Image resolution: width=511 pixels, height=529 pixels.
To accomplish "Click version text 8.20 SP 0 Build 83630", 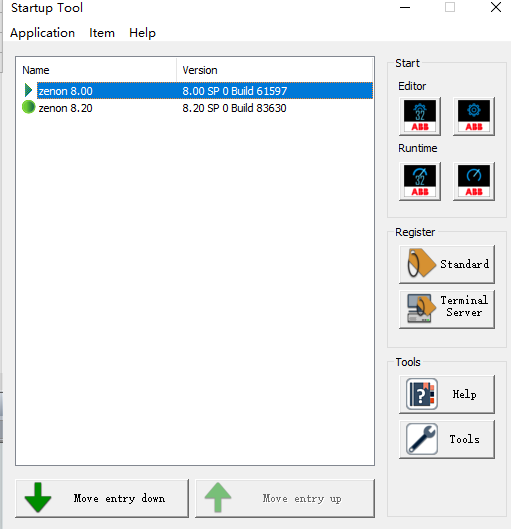I will click(234, 108).
